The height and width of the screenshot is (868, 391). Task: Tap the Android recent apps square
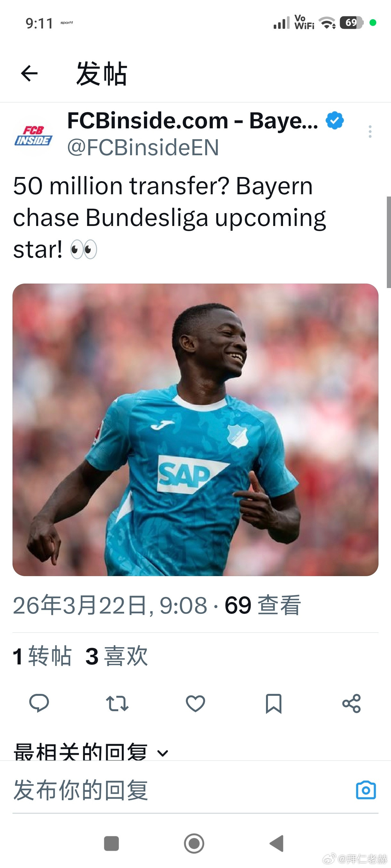pos(111,843)
